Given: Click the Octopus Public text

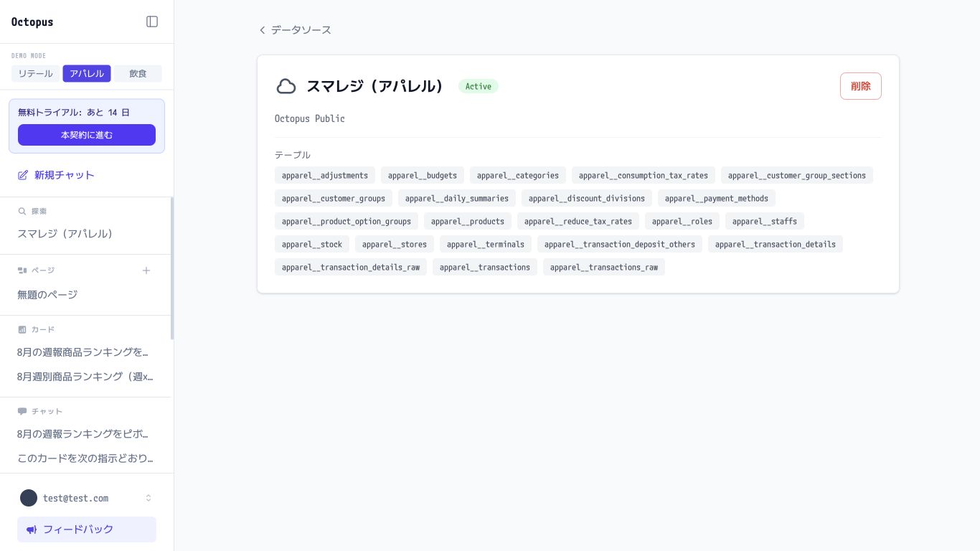Looking at the screenshot, I should tap(310, 118).
